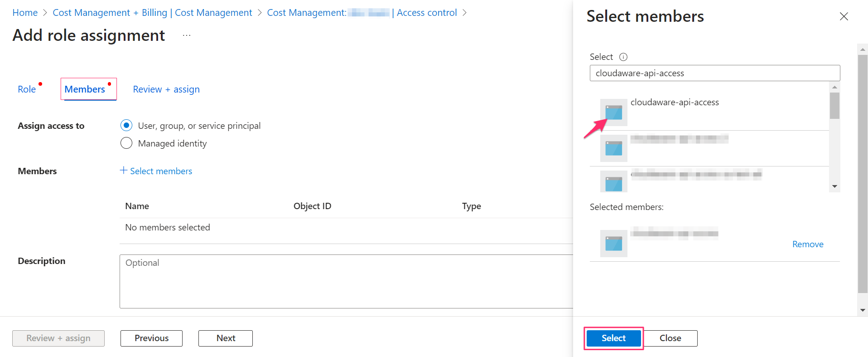Remove the selected member
The width and height of the screenshot is (868, 357).
(x=807, y=244)
